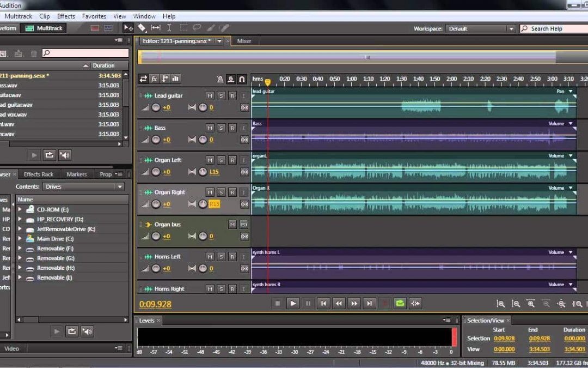Select the Time Selection tool
Image resolution: width=588 pixels, height=368 pixels.
tap(169, 28)
